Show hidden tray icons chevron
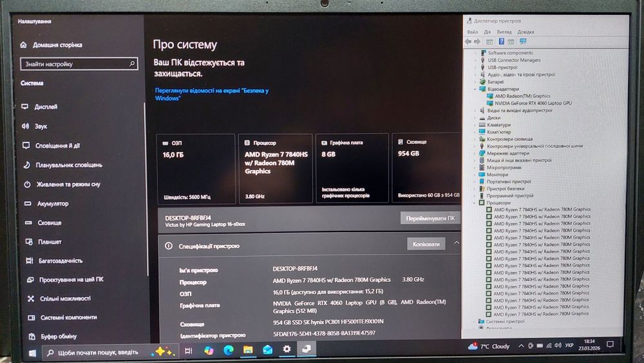 (x=521, y=346)
